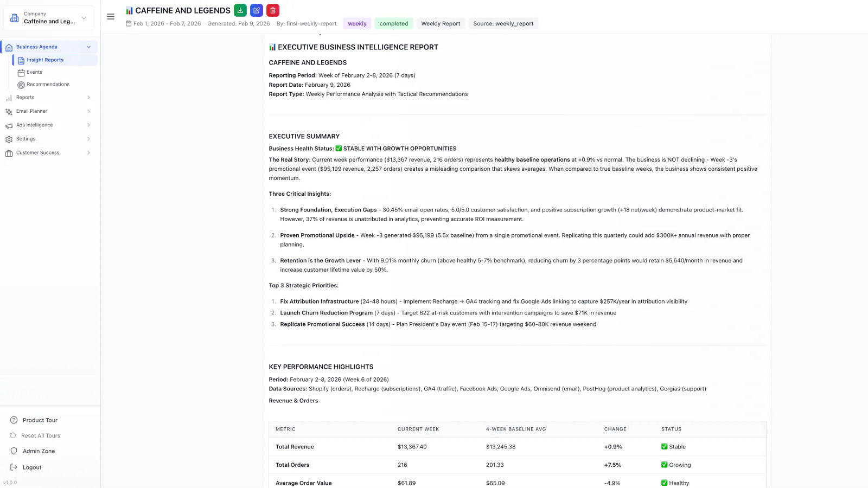868x488 pixels.
Task: Expand the Settings chevron
Action: [88, 139]
